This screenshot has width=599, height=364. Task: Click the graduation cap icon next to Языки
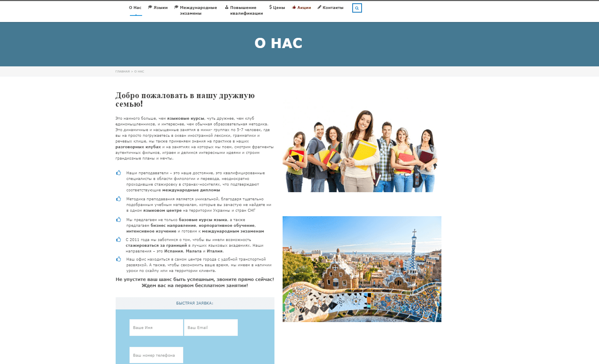[x=150, y=7]
